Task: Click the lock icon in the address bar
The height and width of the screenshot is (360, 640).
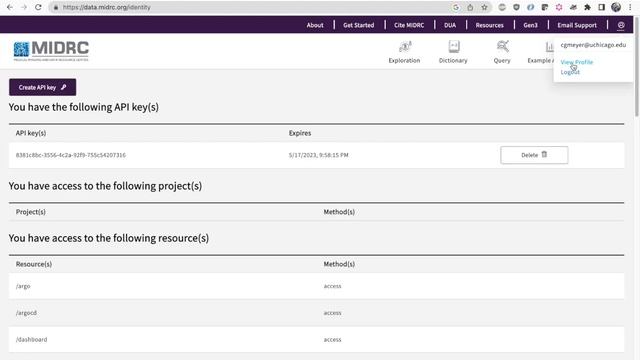Action: [x=56, y=7]
